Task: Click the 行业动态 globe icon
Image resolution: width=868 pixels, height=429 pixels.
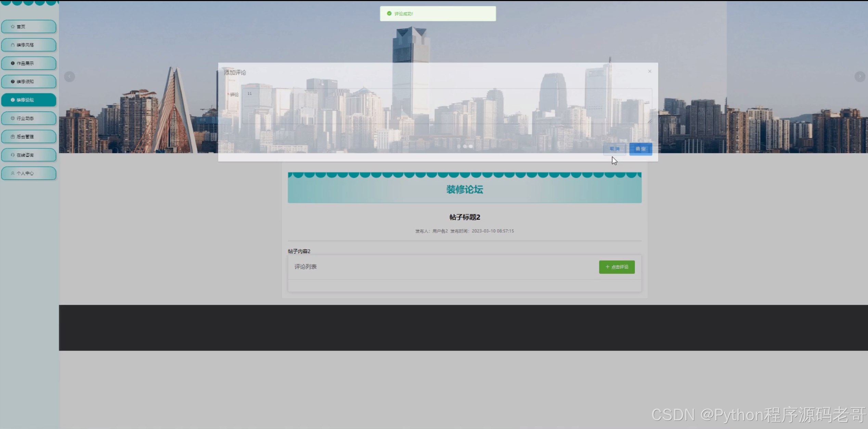Action: coord(13,118)
